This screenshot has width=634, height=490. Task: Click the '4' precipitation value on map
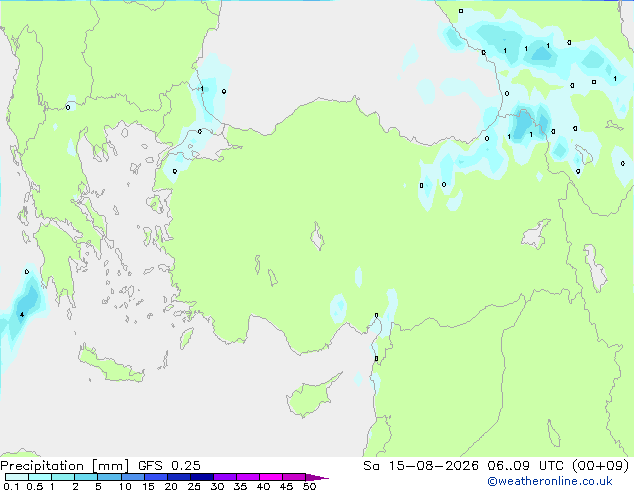tap(22, 315)
